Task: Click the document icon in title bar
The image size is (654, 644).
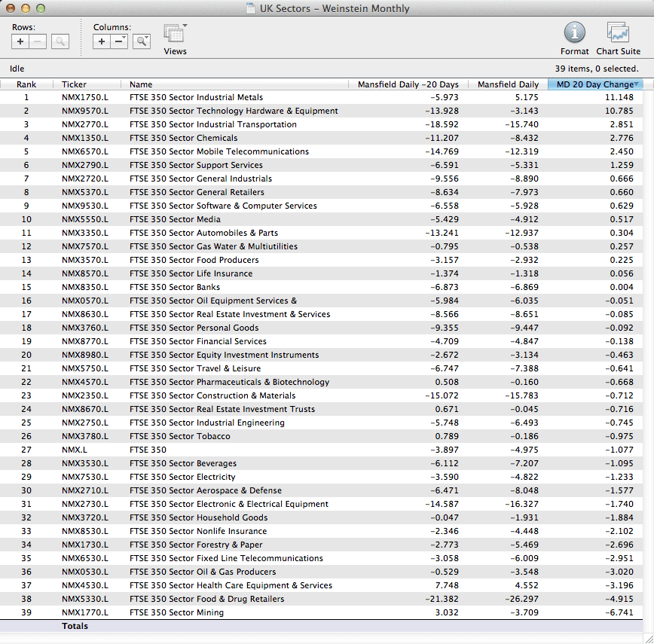Action: pyautogui.click(x=251, y=9)
